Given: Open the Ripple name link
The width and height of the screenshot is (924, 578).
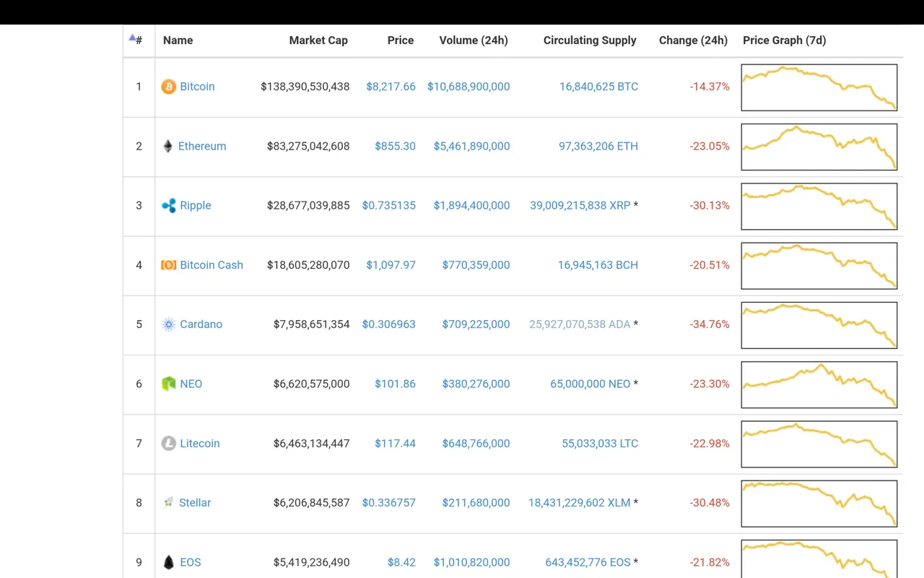Looking at the screenshot, I should [196, 206].
